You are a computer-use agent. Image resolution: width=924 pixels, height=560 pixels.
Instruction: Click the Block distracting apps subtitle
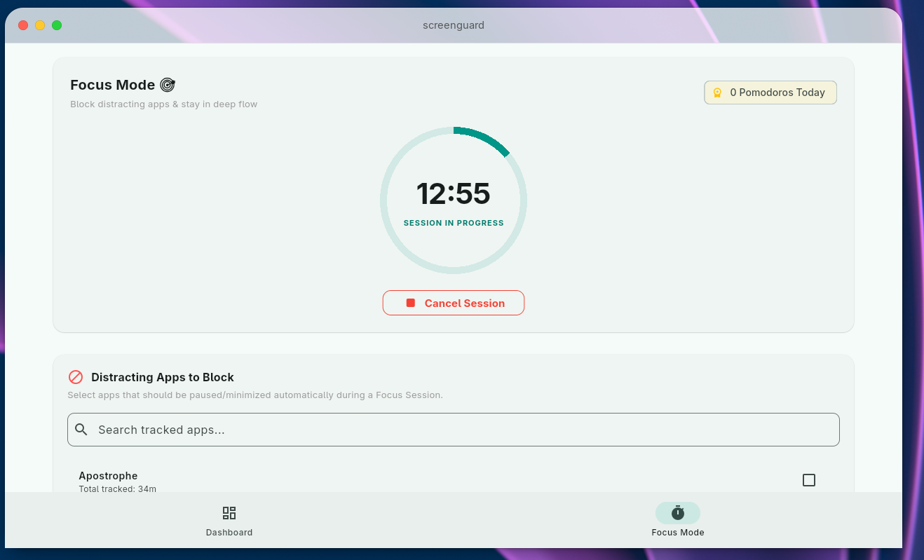point(164,104)
